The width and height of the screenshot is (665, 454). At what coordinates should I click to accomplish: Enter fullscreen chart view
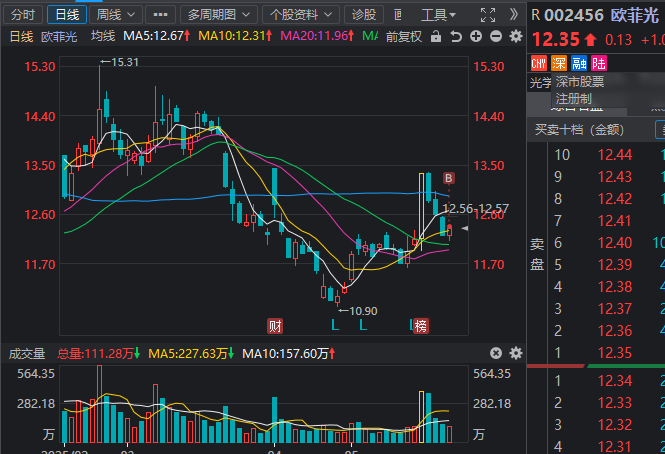click(487, 14)
